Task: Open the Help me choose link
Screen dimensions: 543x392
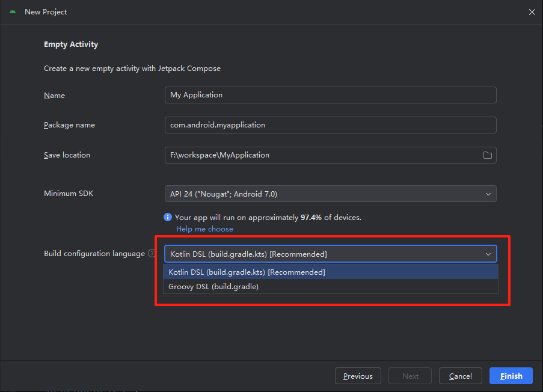Action: pyautogui.click(x=204, y=229)
